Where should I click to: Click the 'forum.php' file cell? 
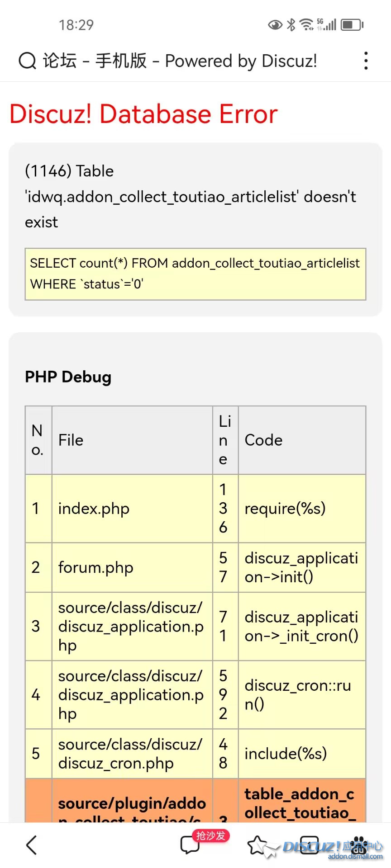132,567
